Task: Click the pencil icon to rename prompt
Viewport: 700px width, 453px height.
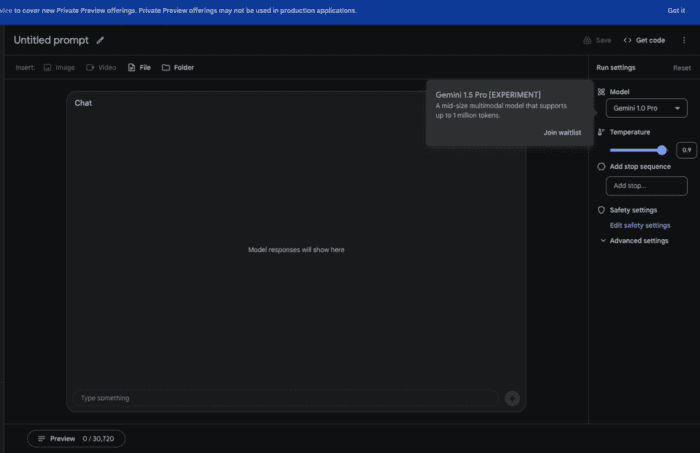Action: 100,40
